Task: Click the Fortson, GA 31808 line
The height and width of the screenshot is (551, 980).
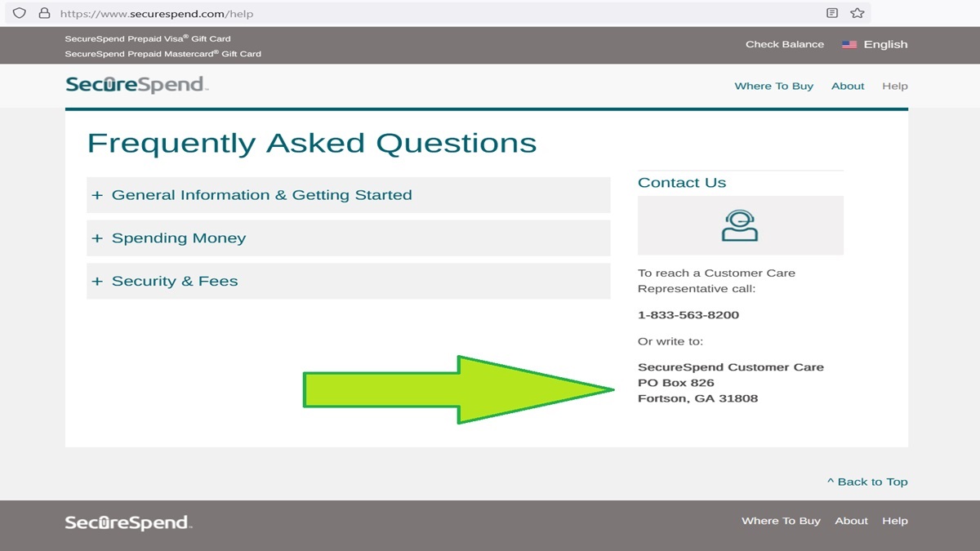Action: (x=698, y=398)
